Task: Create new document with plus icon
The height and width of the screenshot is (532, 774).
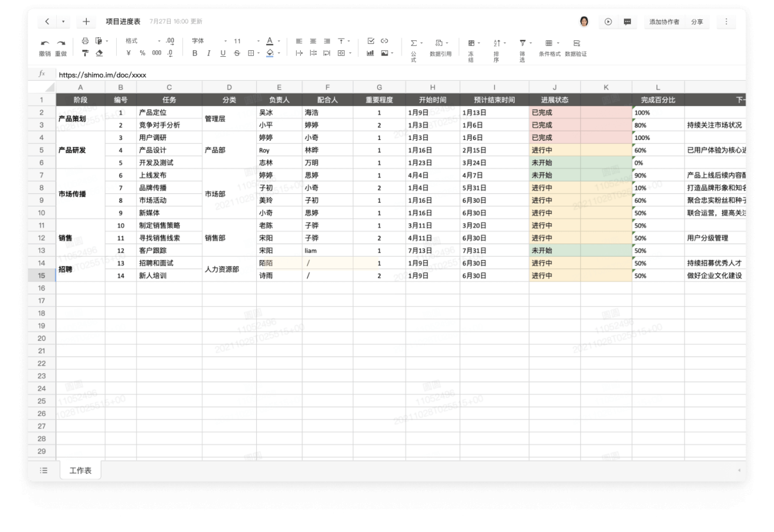Action: (86, 22)
